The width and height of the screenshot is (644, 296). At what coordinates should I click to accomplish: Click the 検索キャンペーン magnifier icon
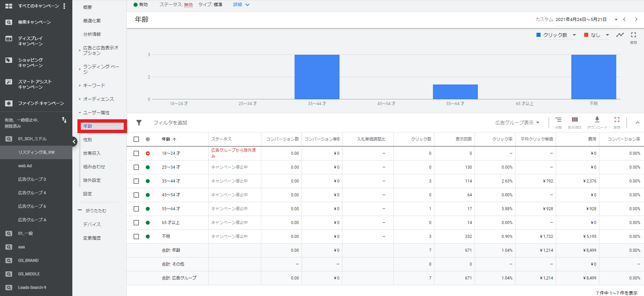tap(9, 22)
